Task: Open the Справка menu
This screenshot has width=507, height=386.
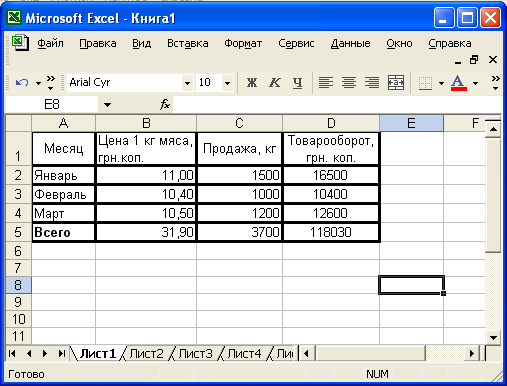Action: point(450,43)
